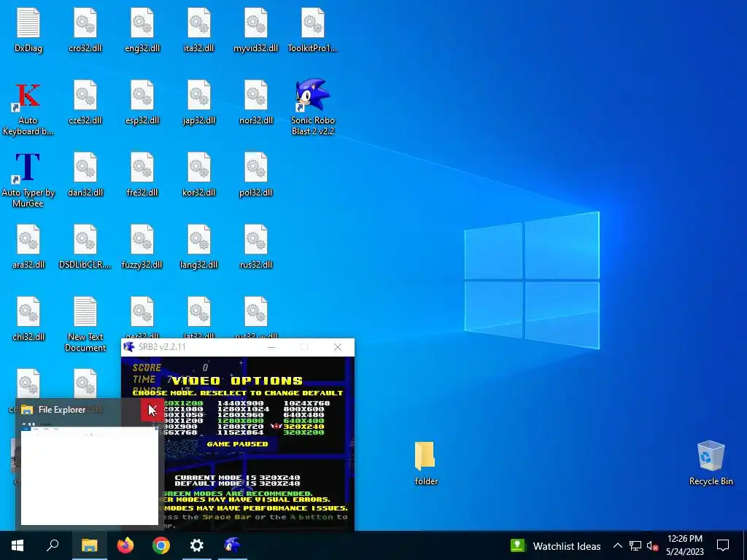This screenshot has height=560, width=747.
Task: Open the Windows Start menu
Action: click(18, 545)
